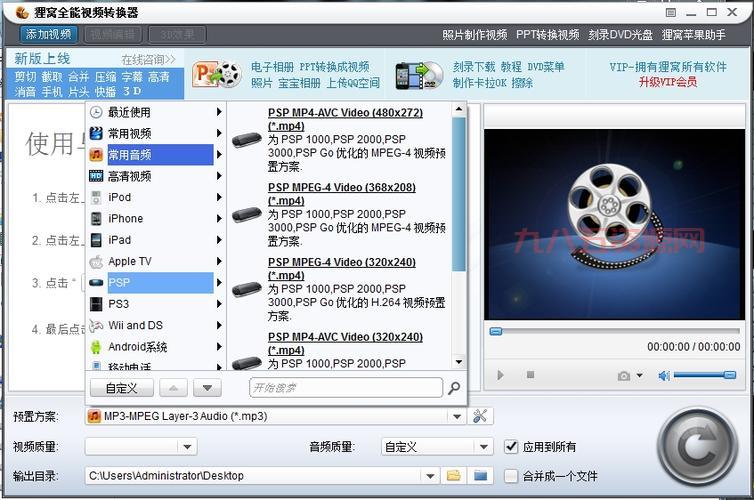Click the HD icon beside 高清视频
Viewport: 754px width, 500px height.
coord(96,176)
